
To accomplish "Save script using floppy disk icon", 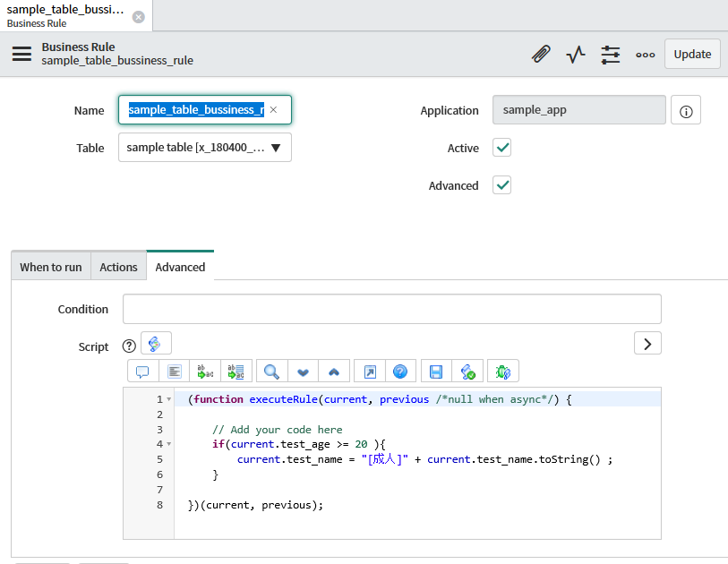I will [436, 372].
